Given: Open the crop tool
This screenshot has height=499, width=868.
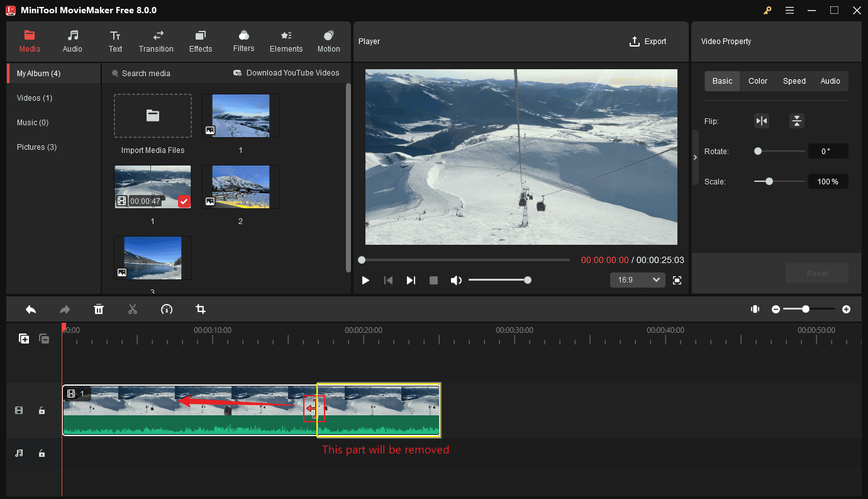Looking at the screenshot, I should click(201, 309).
